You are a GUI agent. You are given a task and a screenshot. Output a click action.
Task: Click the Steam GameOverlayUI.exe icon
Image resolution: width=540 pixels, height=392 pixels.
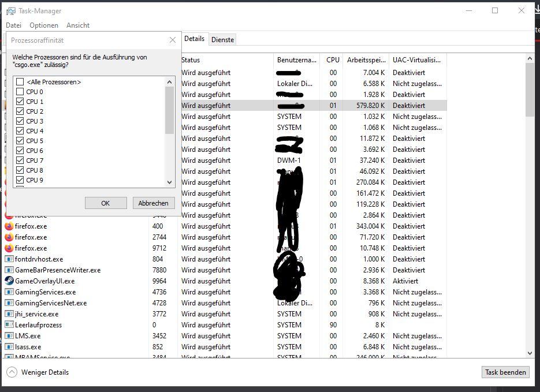(x=9, y=281)
